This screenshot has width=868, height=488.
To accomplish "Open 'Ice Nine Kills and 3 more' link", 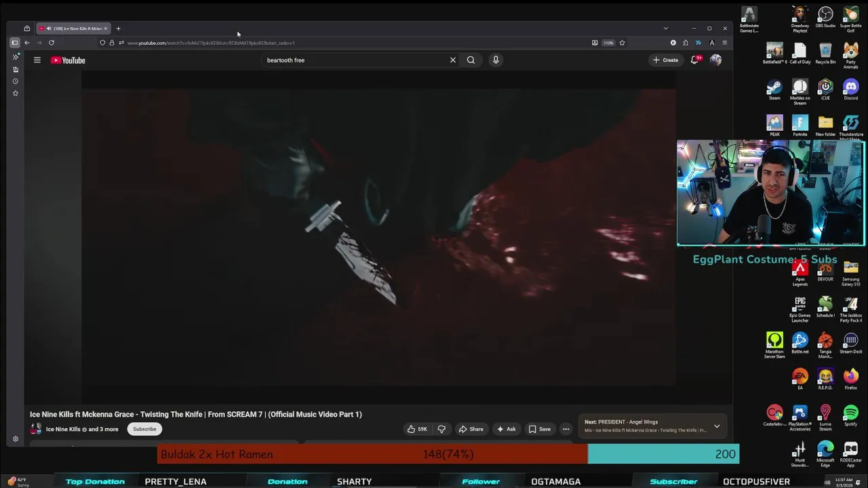I will coord(82,429).
